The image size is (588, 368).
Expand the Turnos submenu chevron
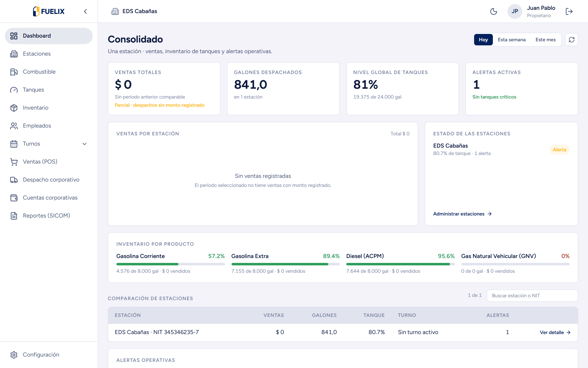(x=85, y=144)
